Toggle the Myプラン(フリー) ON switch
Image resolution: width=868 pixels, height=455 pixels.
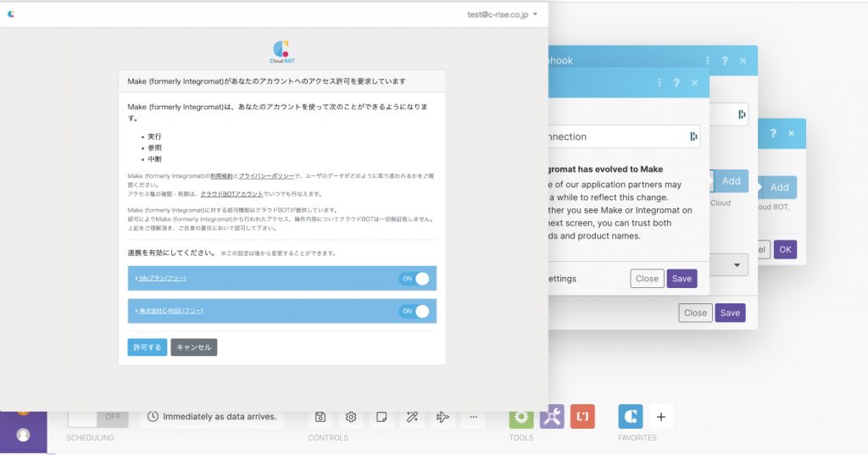click(415, 279)
